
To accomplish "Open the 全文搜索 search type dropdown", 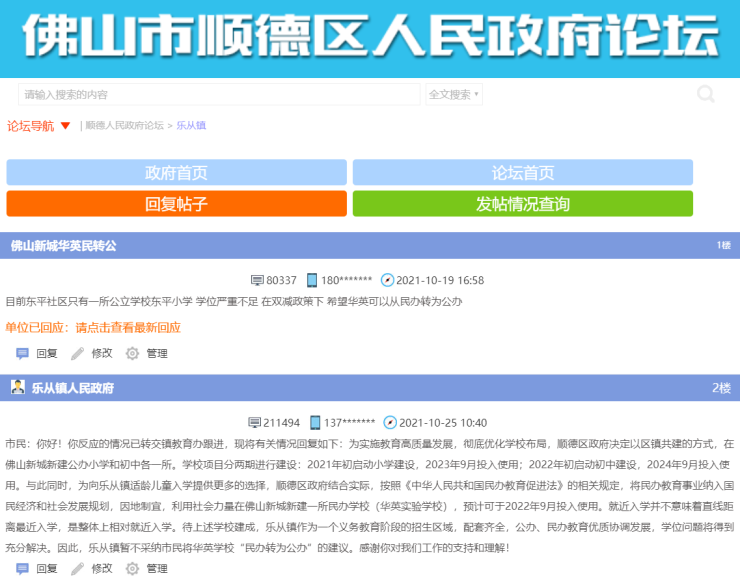I will (x=454, y=94).
